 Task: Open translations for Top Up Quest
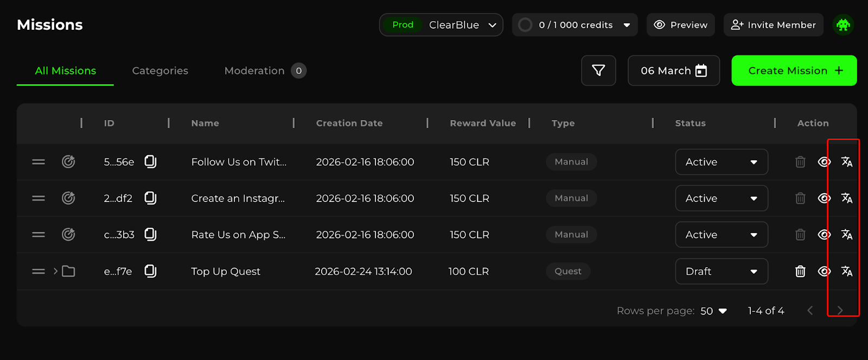pyautogui.click(x=846, y=271)
